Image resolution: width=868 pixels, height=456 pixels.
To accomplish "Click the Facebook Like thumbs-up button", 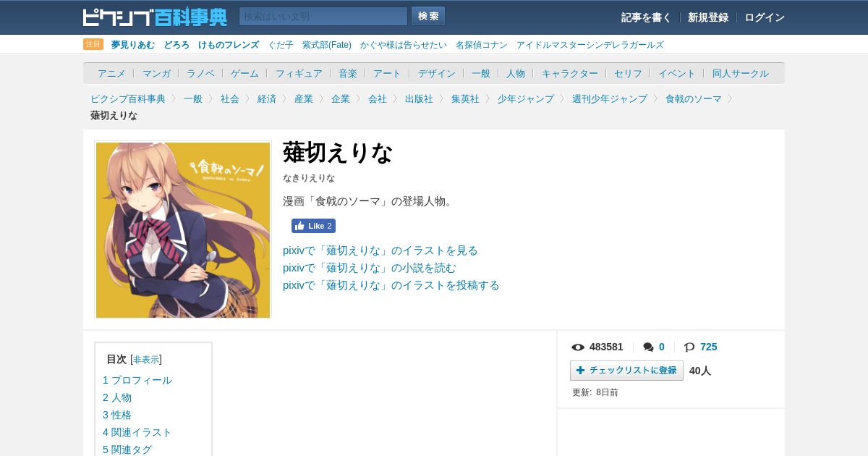I will coord(313,226).
